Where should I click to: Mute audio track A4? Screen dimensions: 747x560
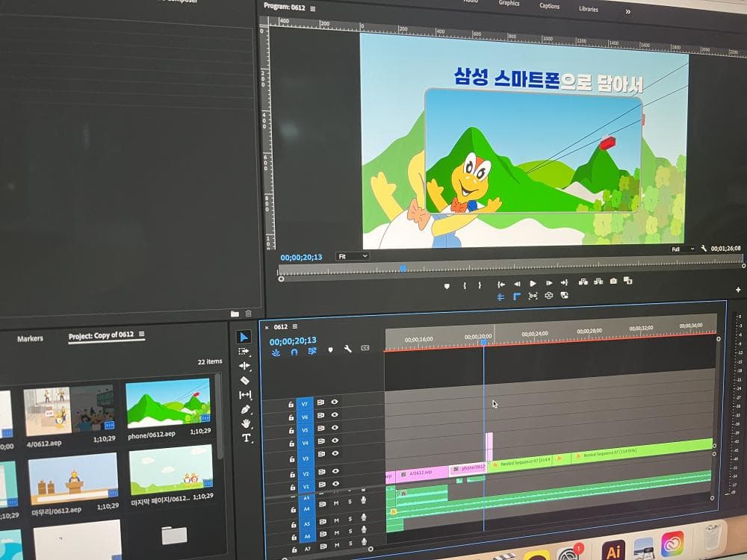[x=336, y=503]
